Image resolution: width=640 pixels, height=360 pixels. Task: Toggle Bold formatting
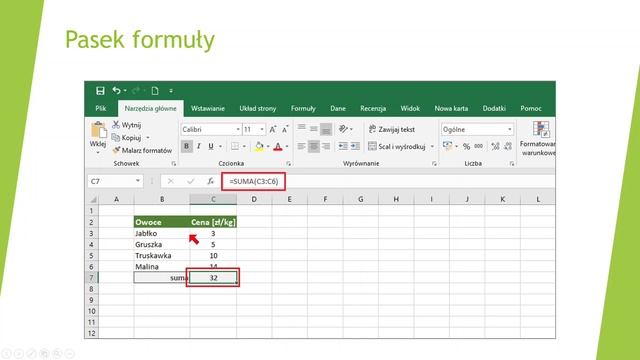click(187, 146)
